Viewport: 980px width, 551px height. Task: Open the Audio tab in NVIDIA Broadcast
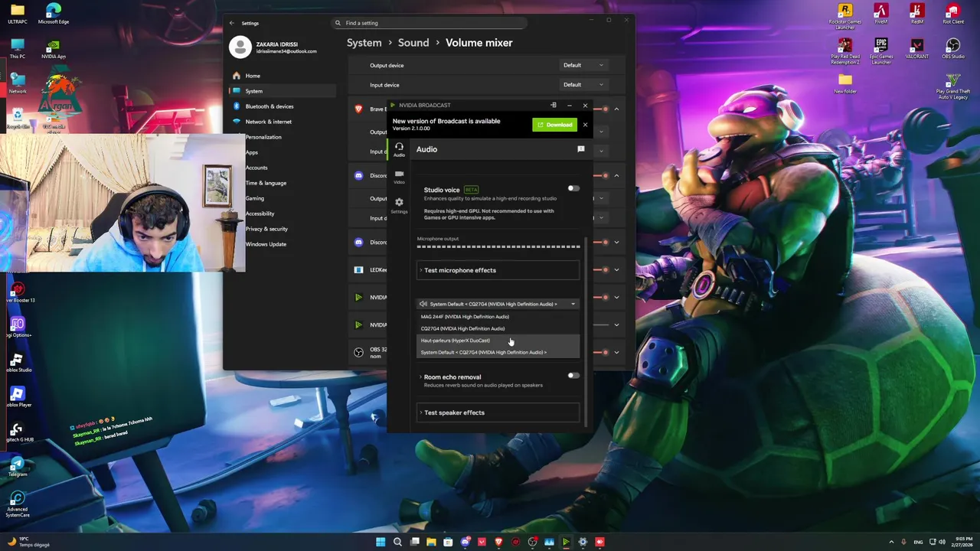coord(399,149)
